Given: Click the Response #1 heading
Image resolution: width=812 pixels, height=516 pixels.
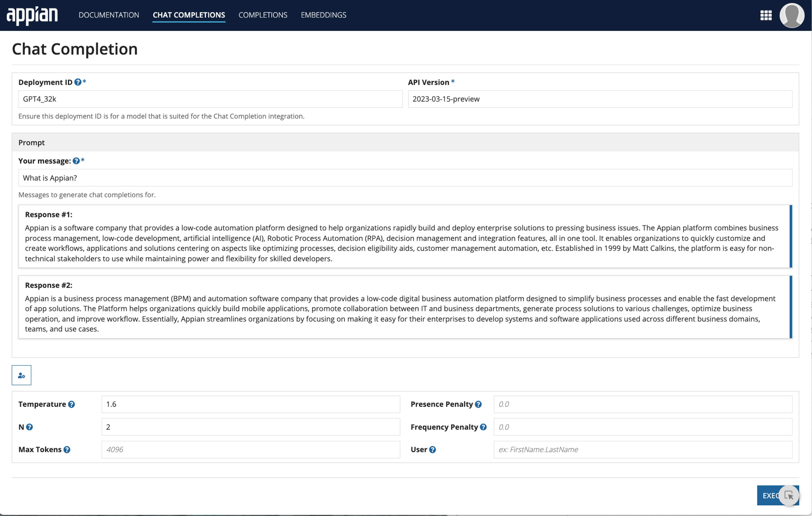Looking at the screenshot, I should [x=49, y=214].
